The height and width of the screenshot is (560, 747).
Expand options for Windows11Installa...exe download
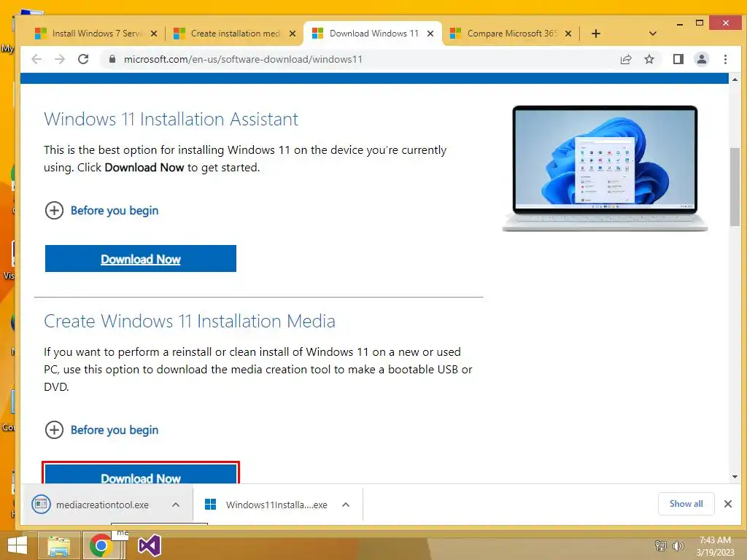[346, 505]
